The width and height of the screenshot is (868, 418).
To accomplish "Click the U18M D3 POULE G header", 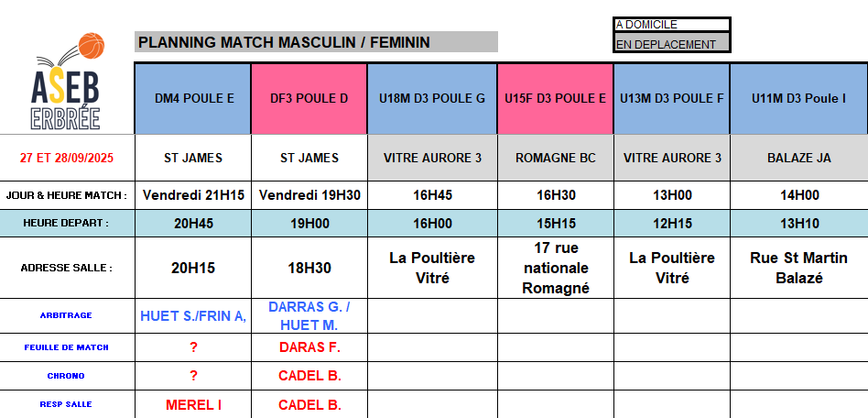I will pyautogui.click(x=432, y=99).
